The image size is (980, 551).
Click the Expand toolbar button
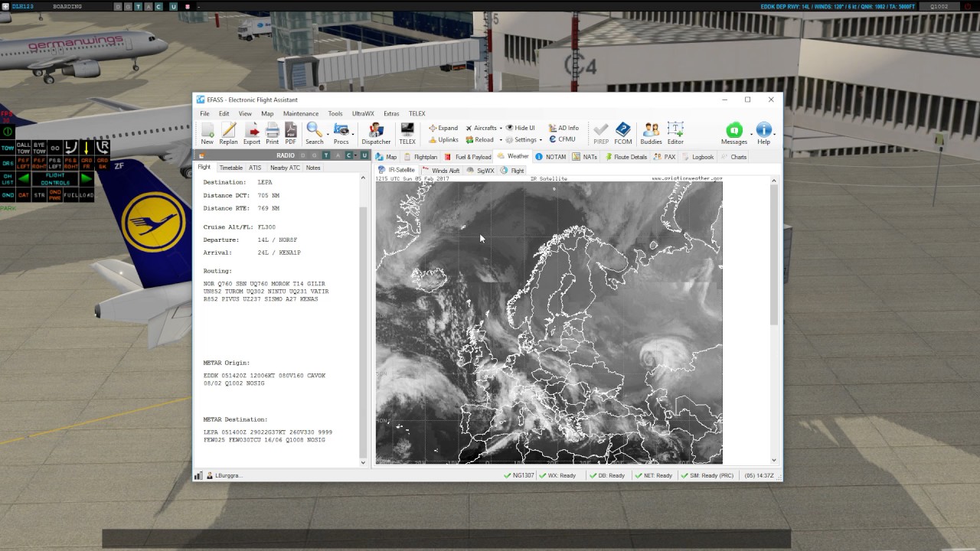coord(443,128)
